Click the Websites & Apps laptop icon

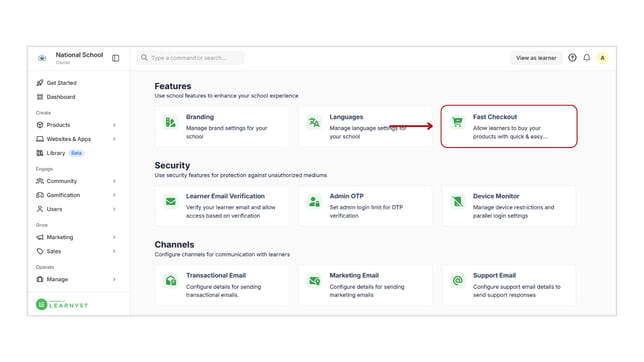[40, 139]
